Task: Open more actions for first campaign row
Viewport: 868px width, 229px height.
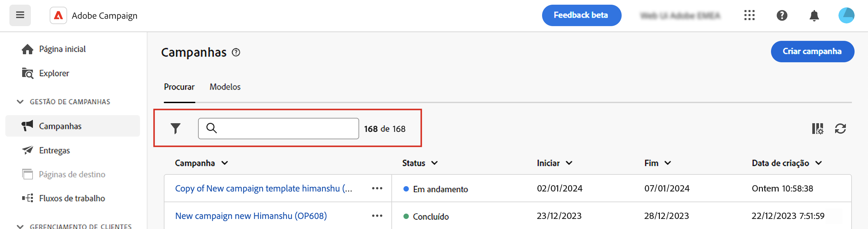Action: tap(377, 188)
